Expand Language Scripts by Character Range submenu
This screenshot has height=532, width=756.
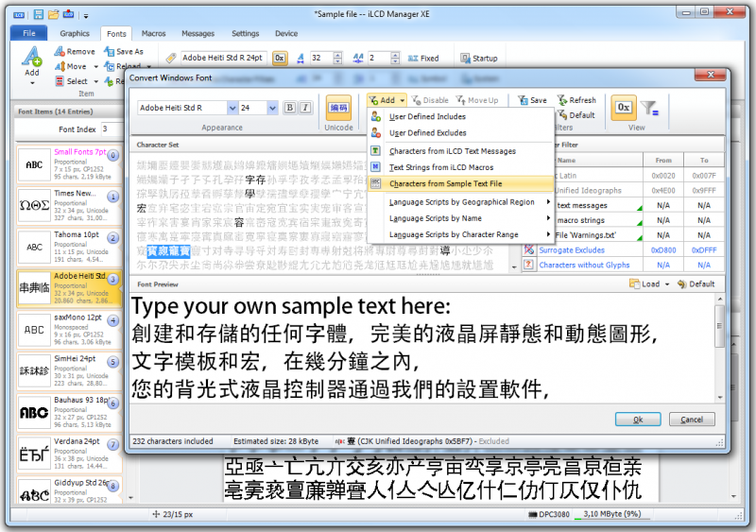pos(460,234)
